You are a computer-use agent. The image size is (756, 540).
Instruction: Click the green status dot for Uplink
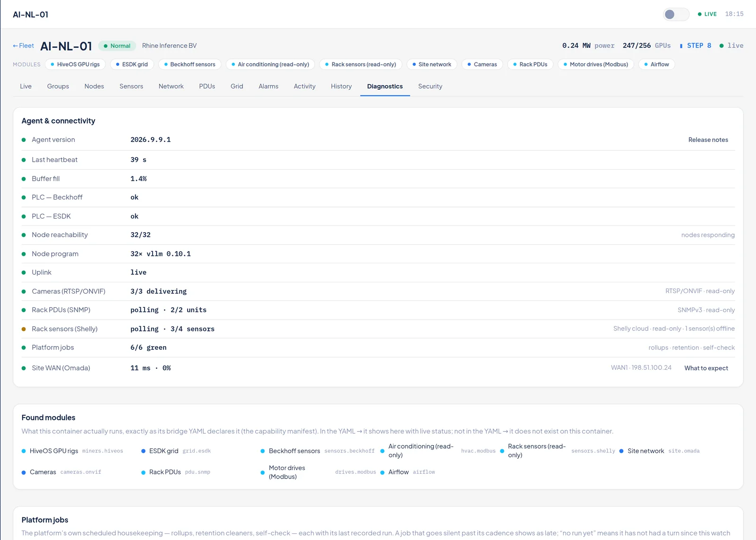tap(24, 273)
